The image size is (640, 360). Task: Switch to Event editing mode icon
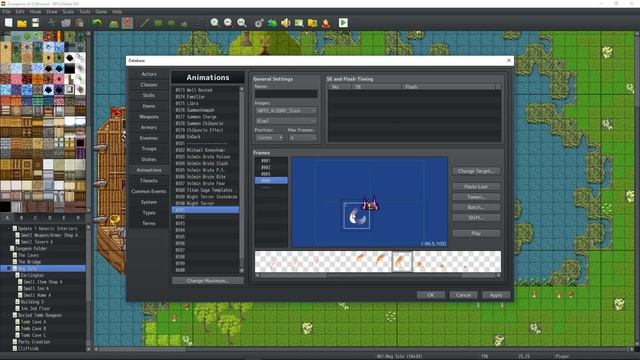[x=127, y=23]
